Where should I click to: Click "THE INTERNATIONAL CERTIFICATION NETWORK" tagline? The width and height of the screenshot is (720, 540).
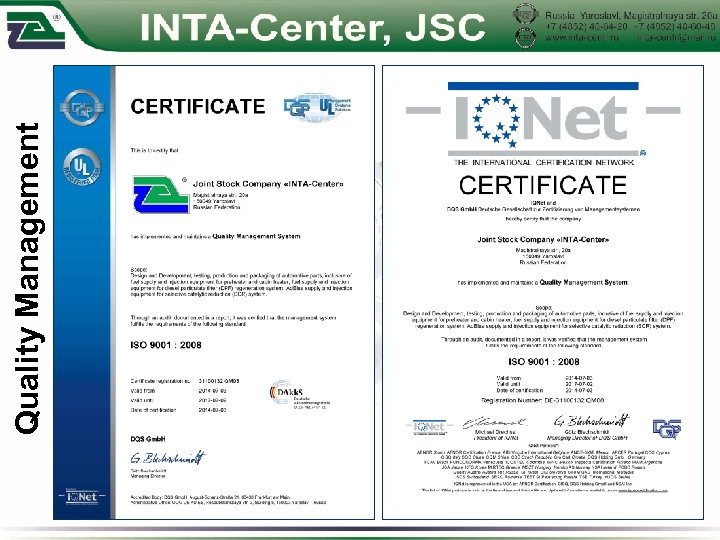[544, 162]
